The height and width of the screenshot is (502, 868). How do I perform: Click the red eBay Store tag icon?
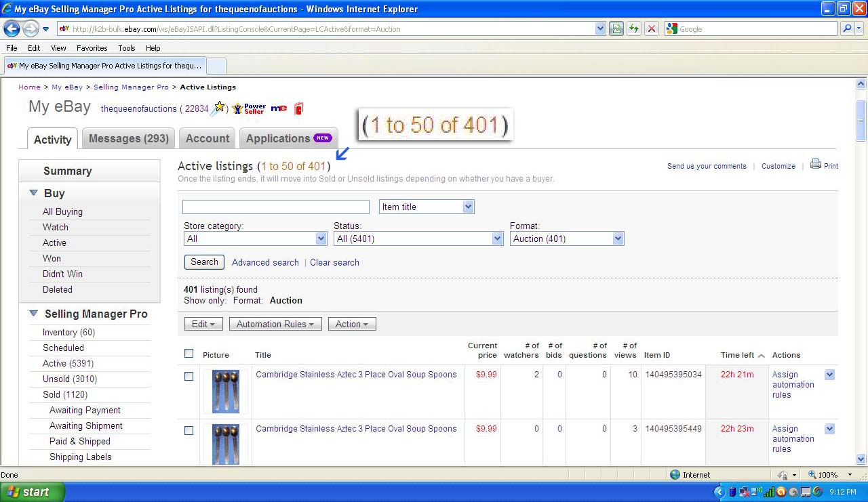point(298,108)
